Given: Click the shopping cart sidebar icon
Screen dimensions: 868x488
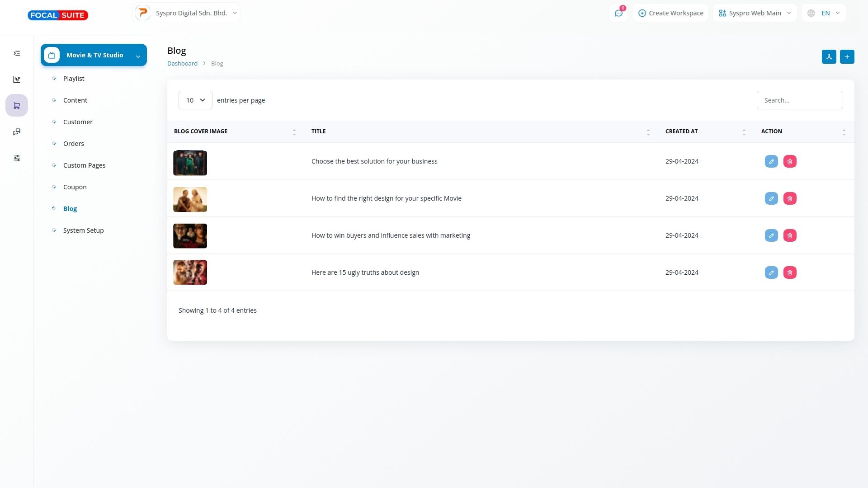Looking at the screenshot, I should tap(17, 106).
